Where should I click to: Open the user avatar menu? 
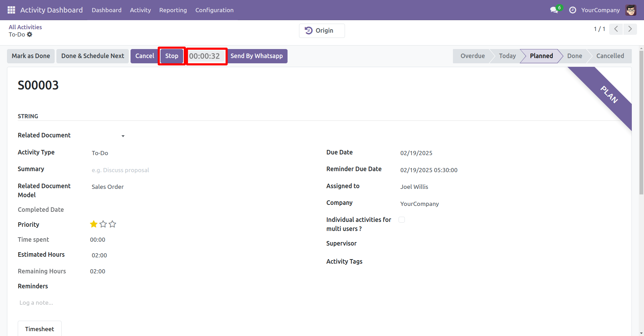tap(631, 10)
